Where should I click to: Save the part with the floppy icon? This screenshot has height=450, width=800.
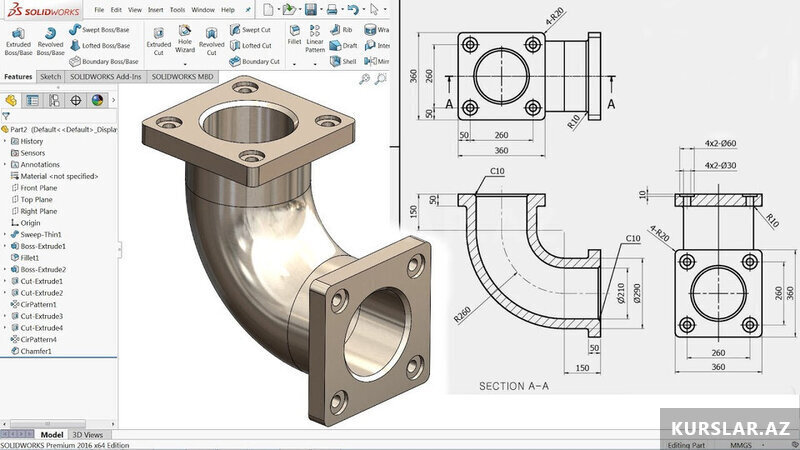point(310,9)
